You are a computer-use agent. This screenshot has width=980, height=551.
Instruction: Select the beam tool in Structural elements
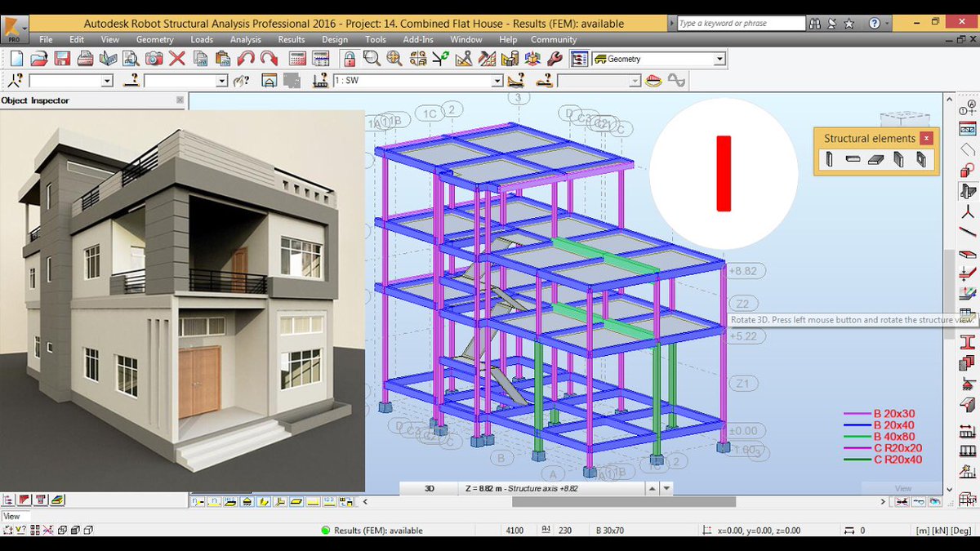[x=853, y=160]
